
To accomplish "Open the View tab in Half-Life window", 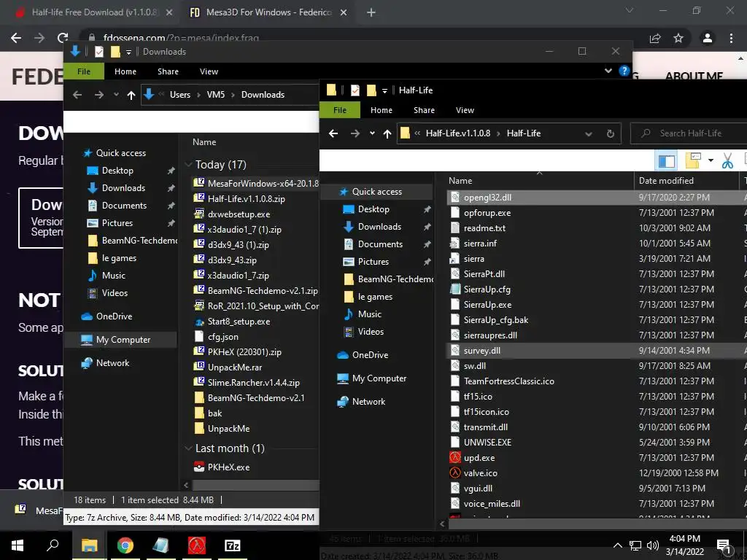I will click(x=465, y=110).
